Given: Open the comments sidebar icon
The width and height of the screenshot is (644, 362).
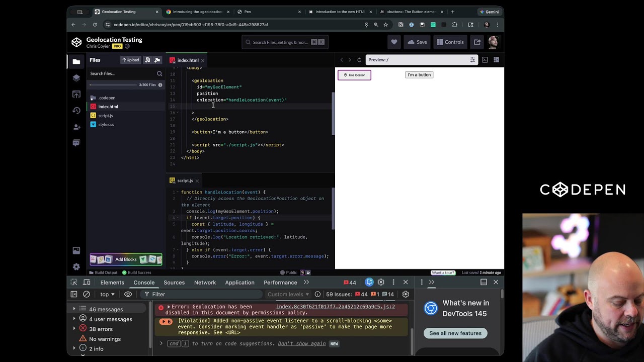Looking at the screenshot, I should click(76, 143).
